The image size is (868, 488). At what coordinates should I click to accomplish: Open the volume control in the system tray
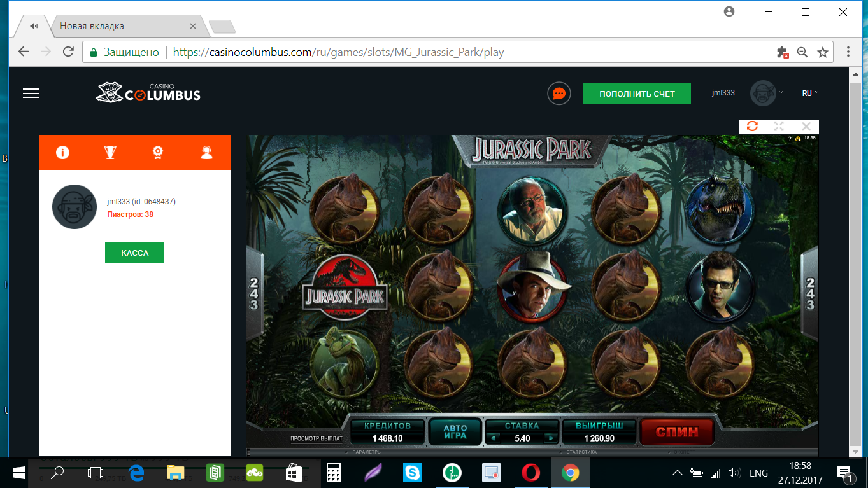click(734, 473)
